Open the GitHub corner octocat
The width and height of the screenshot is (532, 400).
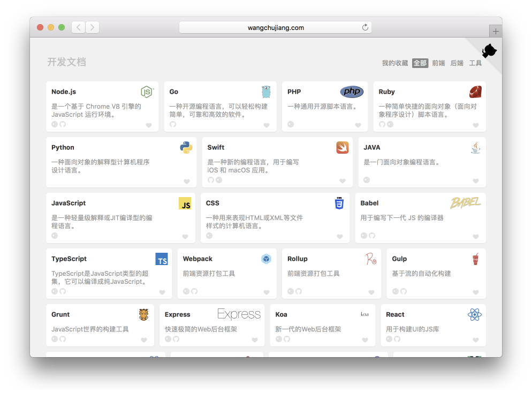pos(489,51)
